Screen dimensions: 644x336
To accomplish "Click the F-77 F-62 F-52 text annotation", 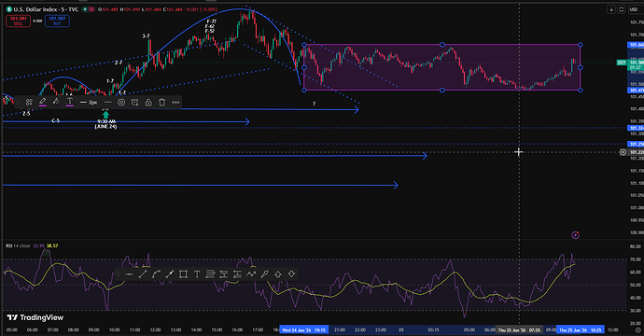I will click(x=211, y=26).
